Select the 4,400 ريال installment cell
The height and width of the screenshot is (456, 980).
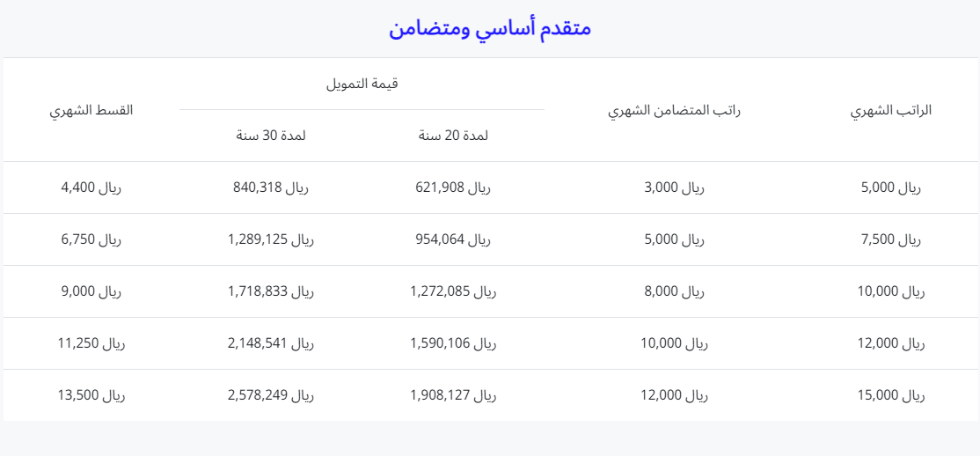pos(91,188)
